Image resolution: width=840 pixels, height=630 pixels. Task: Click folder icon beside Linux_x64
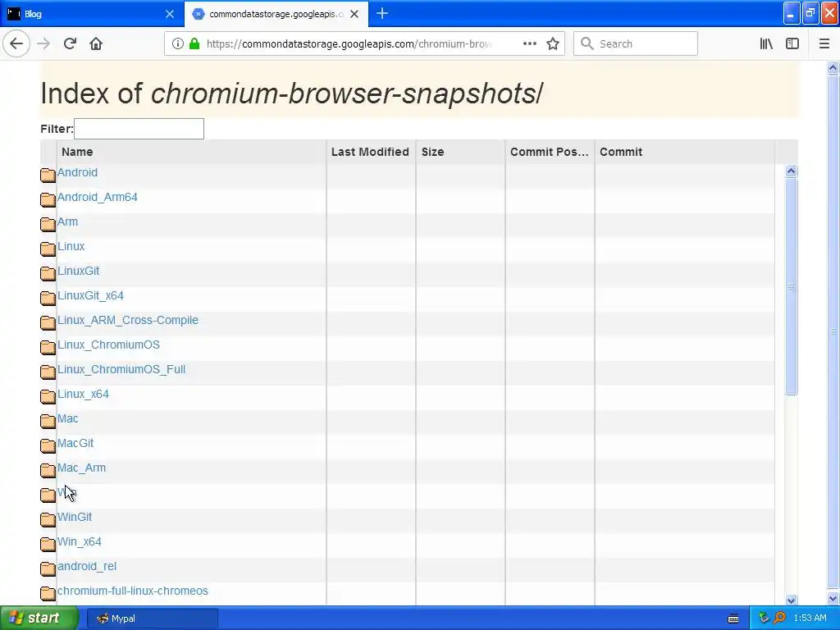pyautogui.click(x=48, y=396)
